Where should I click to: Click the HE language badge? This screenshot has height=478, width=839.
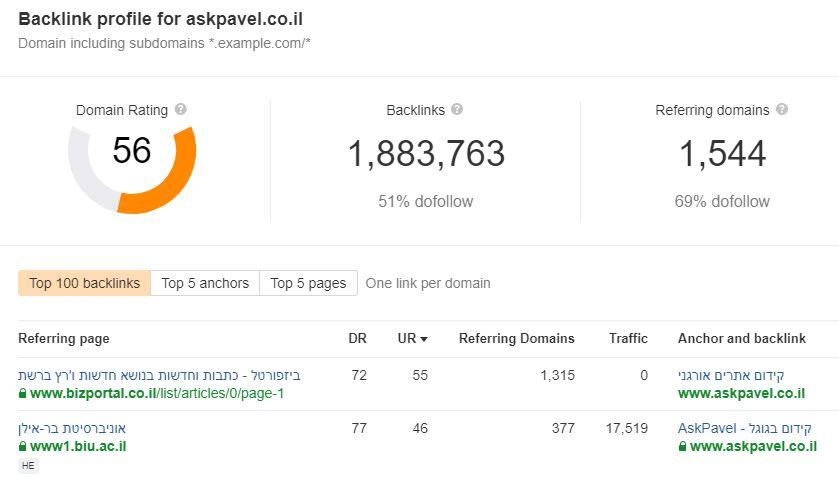[x=28, y=466]
